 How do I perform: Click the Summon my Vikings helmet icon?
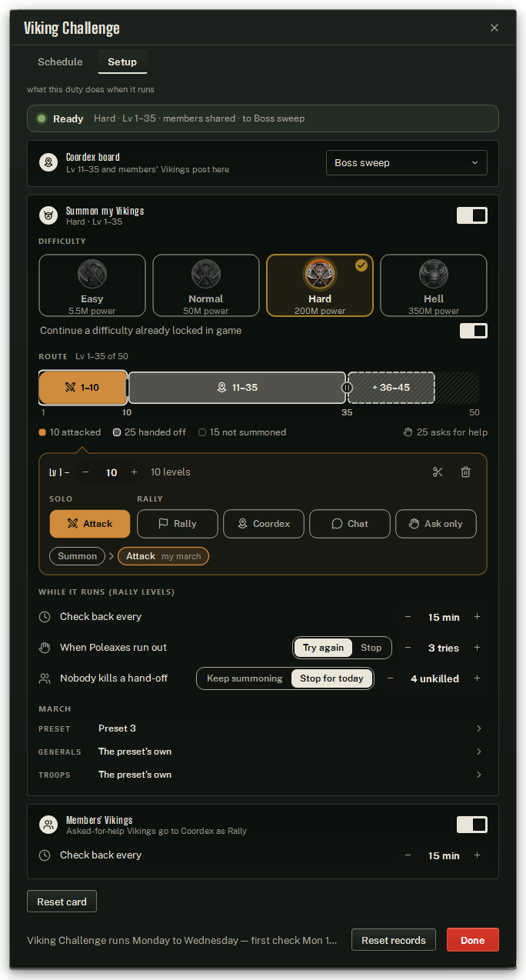pyautogui.click(x=49, y=215)
